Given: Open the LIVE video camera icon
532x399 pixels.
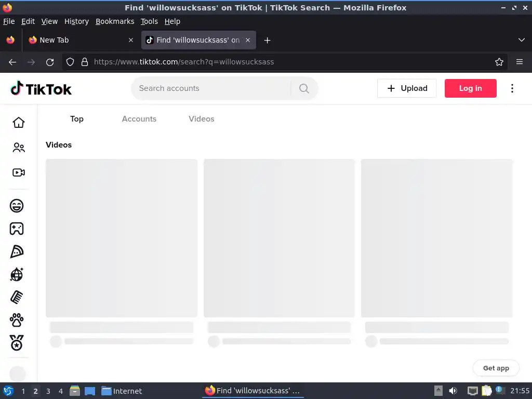Looking at the screenshot, I should pos(19,172).
